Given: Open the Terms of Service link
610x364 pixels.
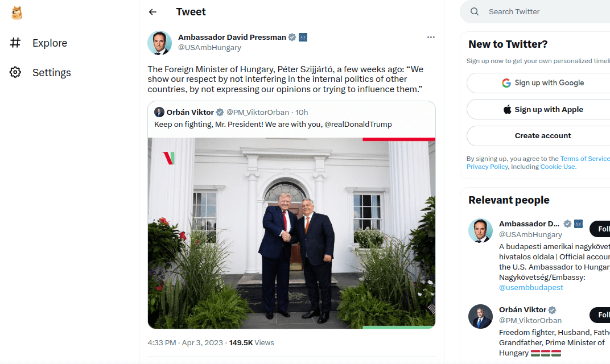Looking at the screenshot, I should [585, 158].
